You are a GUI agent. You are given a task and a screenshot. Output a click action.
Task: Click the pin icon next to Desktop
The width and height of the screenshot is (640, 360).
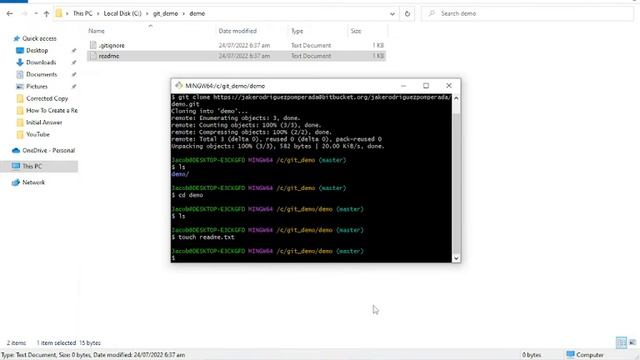74,50
